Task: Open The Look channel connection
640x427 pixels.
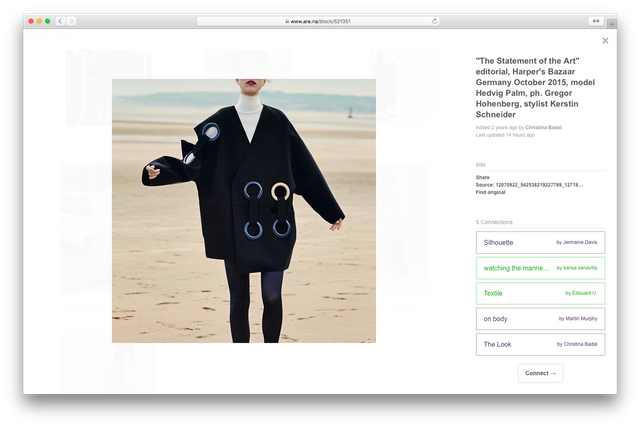Action: pyautogui.click(x=540, y=345)
